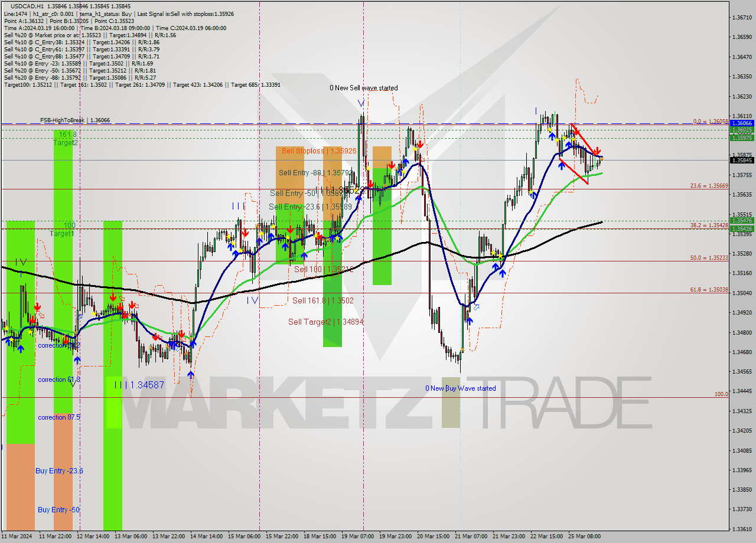Click the '25 Mar 08:00' time axis label
The image size is (756, 543).
(585, 537)
